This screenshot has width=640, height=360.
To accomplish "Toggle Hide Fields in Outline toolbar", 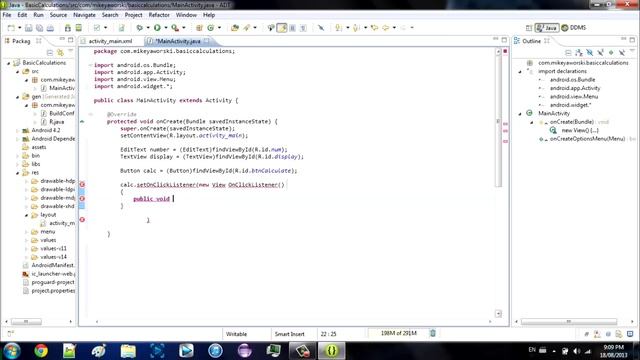I will (x=589, y=53).
